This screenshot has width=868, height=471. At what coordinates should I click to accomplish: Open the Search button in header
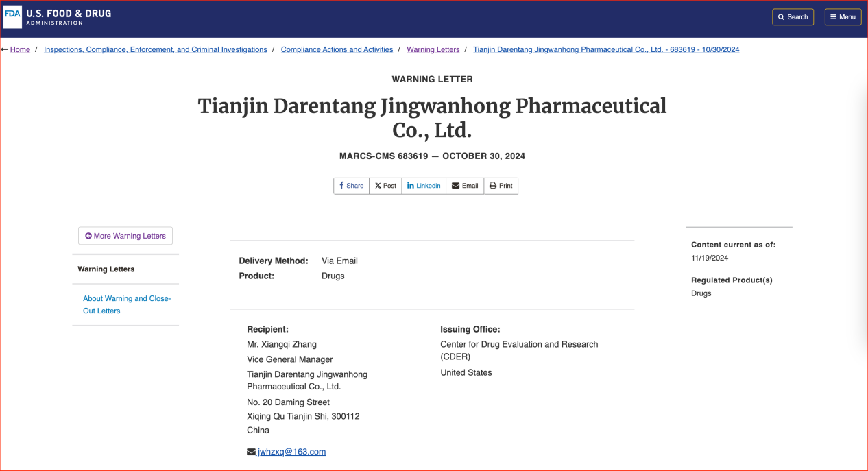coord(793,17)
